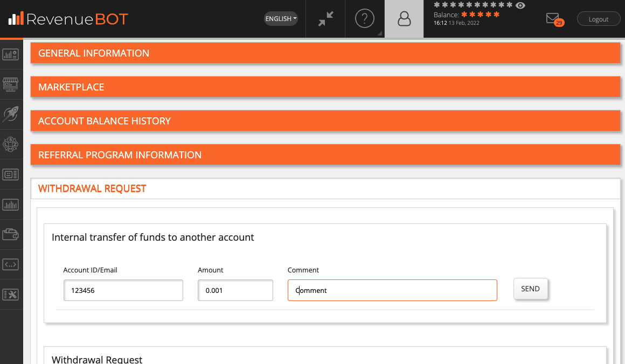The height and width of the screenshot is (364, 625).
Task: Open the tools wrench icon in sidebar
Action: [x=11, y=295]
